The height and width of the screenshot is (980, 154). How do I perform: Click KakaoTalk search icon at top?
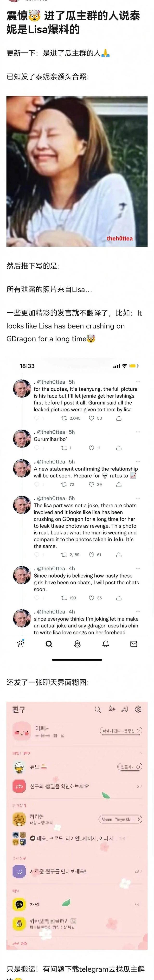click(98, 709)
